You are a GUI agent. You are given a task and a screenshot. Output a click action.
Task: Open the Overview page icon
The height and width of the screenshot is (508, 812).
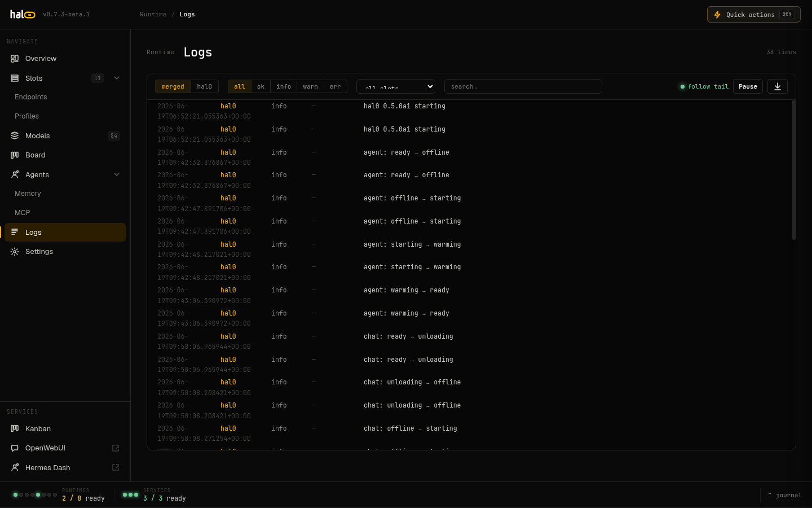15,59
